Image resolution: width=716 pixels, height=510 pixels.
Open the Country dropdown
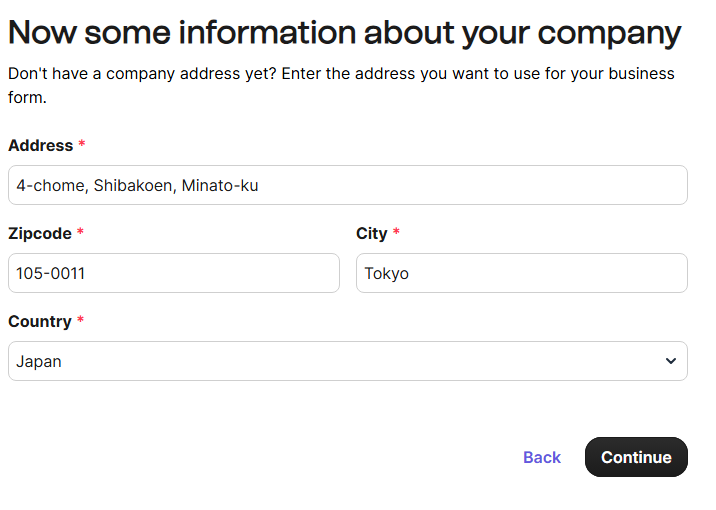tap(347, 361)
